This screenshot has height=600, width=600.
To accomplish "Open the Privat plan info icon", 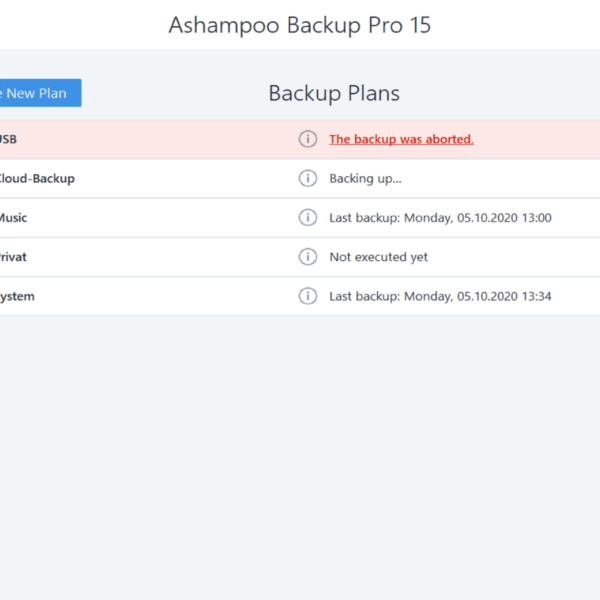I will (x=308, y=257).
